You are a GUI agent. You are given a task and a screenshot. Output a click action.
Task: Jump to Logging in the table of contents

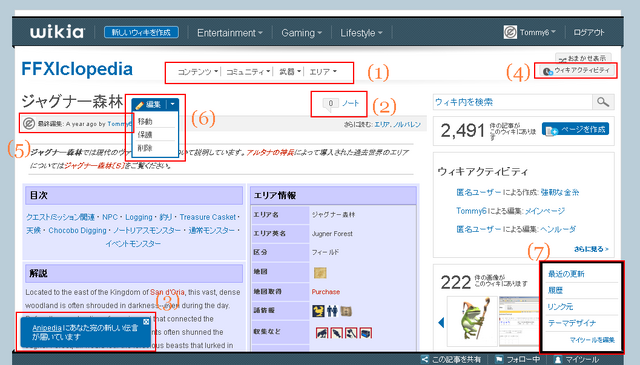pyautogui.click(x=139, y=217)
